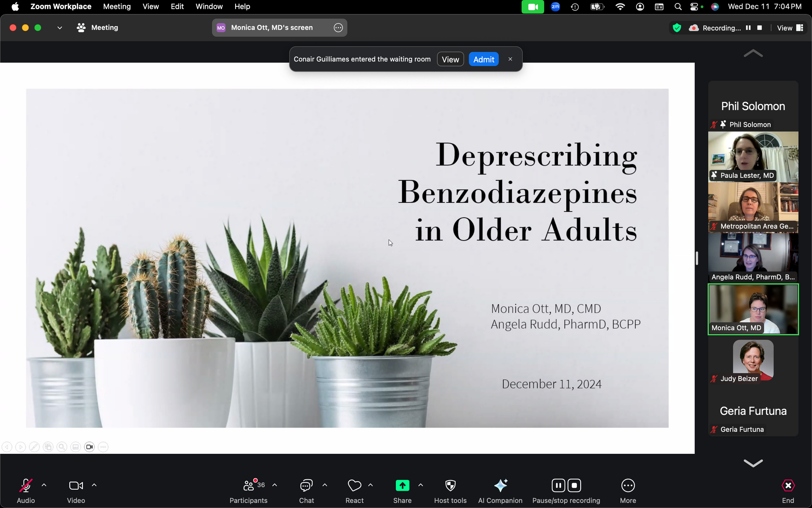
Task: Open the Window menu in menu bar
Action: [209, 6]
